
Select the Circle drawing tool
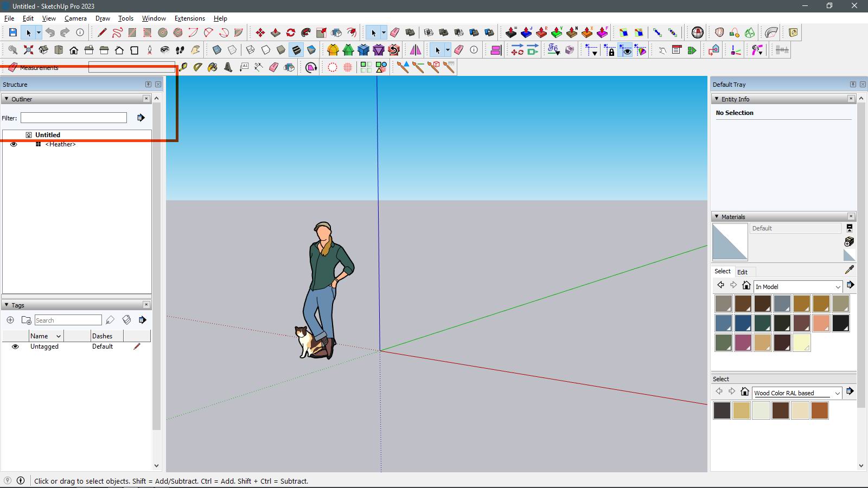pyautogui.click(x=163, y=33)
